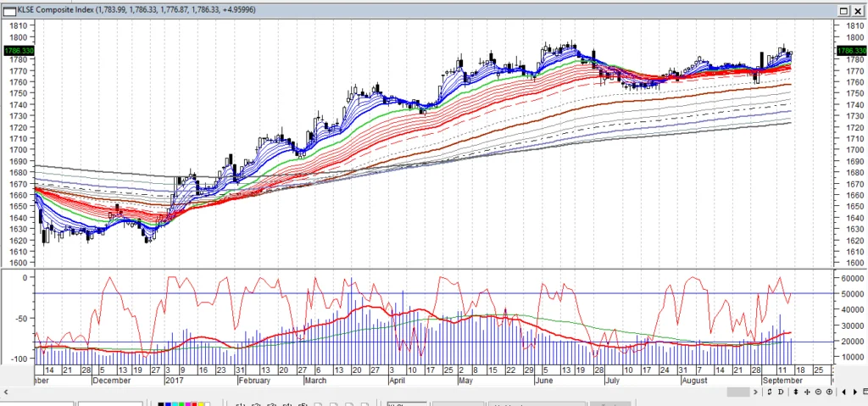Close the KLSE Composite Index chart window
This screenshot has height=406, width=868.
click(x=858, y=10)
